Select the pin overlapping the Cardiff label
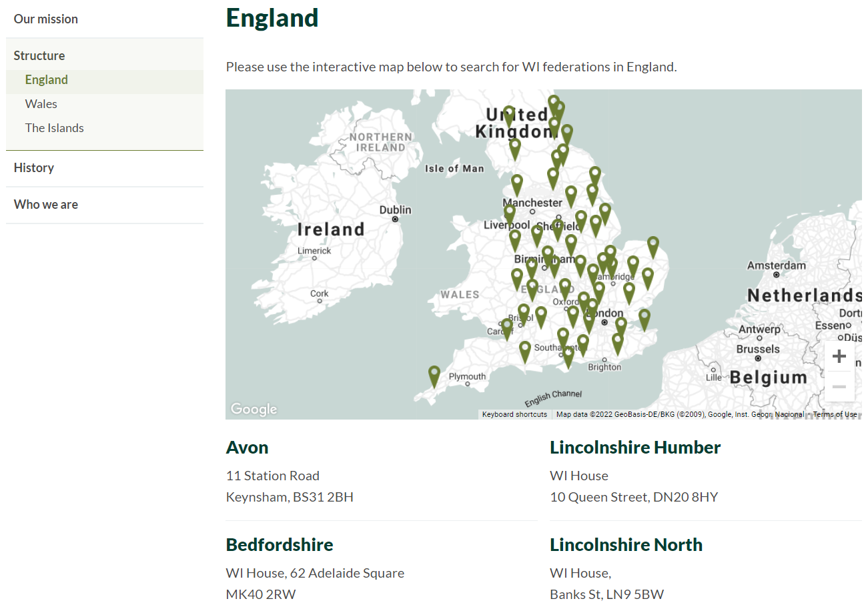This screenshot has height=605, width=868. coord(507,329)
